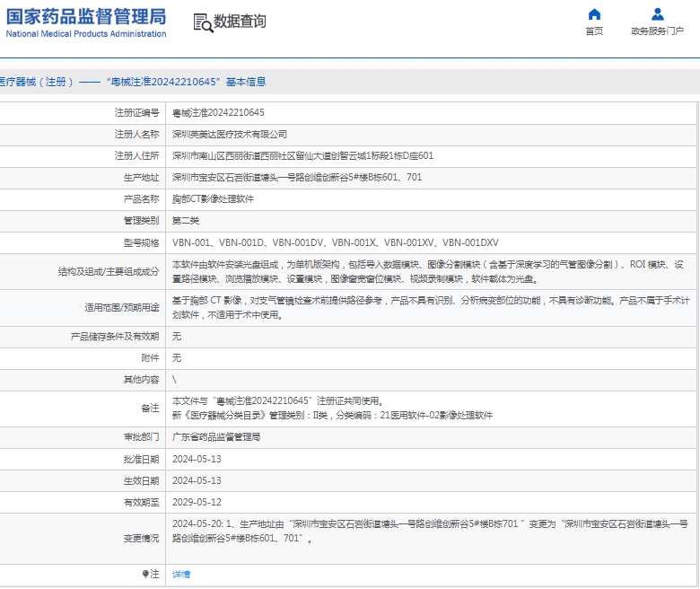Click the 变更情况 label cell
Screen dimensions: 700x589
pyautogui.click(x=83, y=538)
